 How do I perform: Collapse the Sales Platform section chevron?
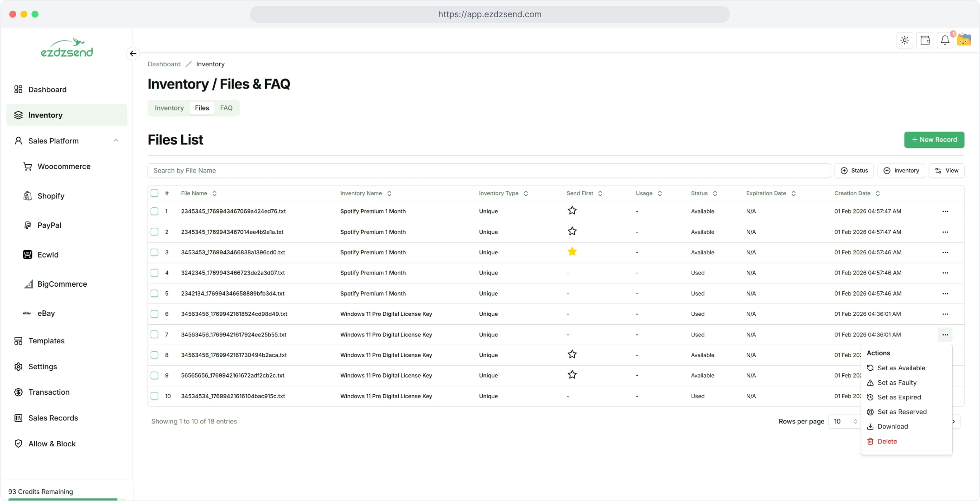116,141
